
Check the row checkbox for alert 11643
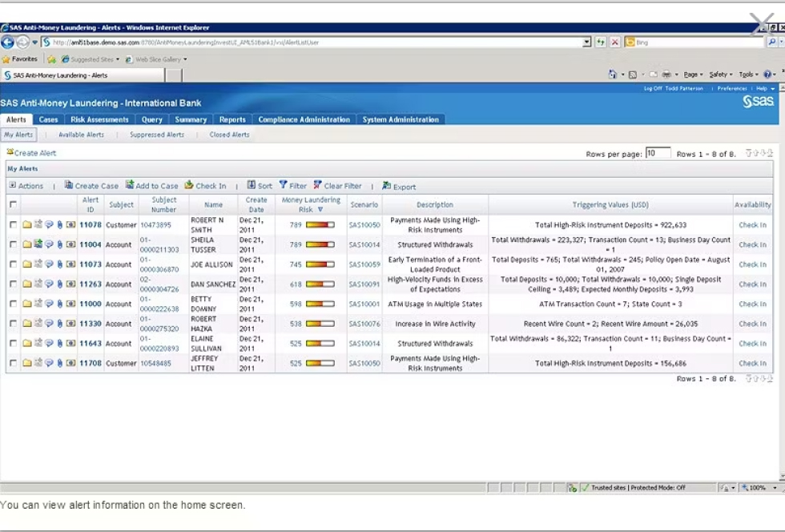coord(11,343)
